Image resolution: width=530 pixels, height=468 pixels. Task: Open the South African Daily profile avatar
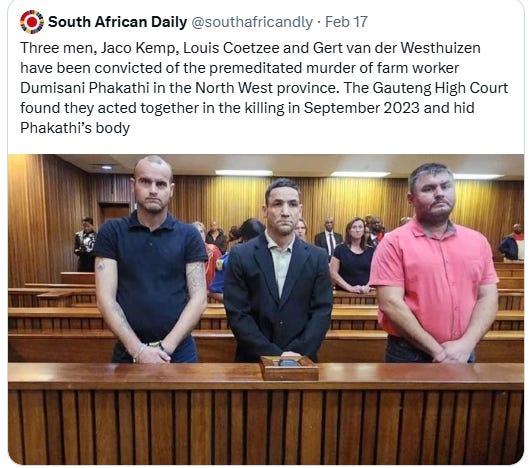(32, 22)
